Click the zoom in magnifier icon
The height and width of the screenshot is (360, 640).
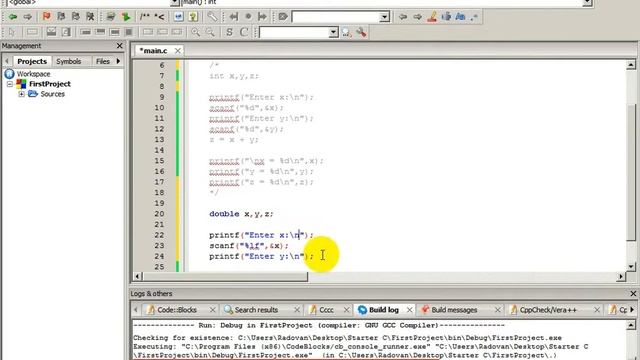pos(196,32)
